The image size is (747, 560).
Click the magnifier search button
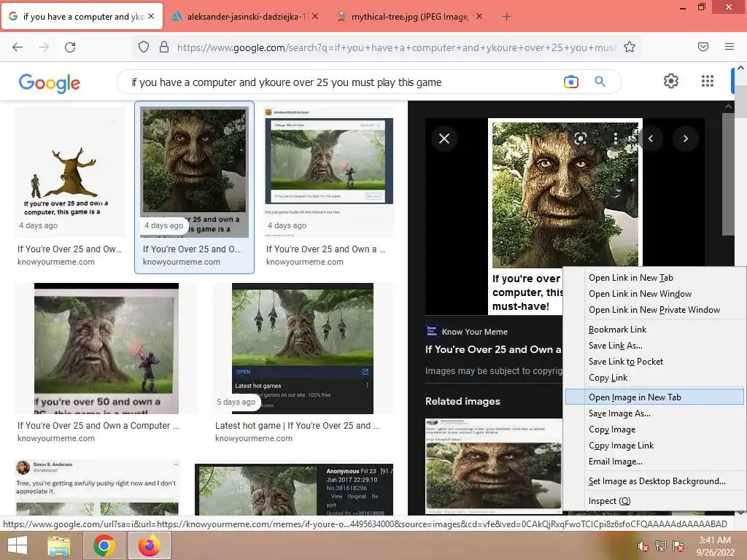(x=600, y=82)
